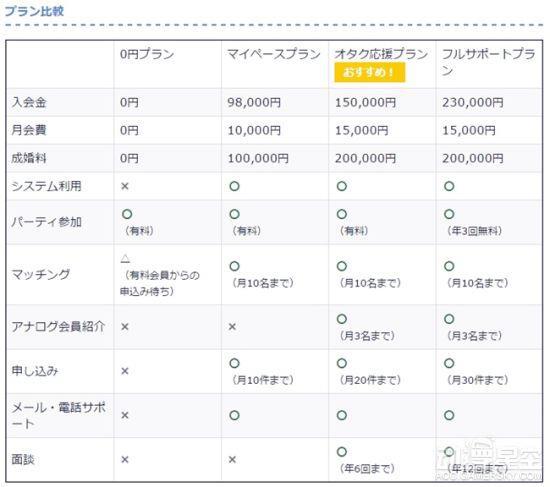Click the システム利用 row label
The width and height of the screenshot is (550, 487).
pyautogui.click(x=46, y=186)
